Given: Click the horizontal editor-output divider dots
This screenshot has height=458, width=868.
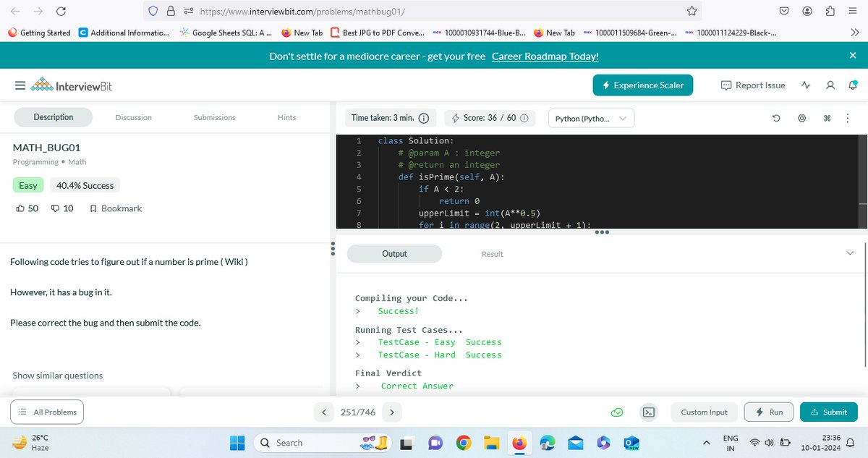Looking at the screenshot, I should pos(602,232).
